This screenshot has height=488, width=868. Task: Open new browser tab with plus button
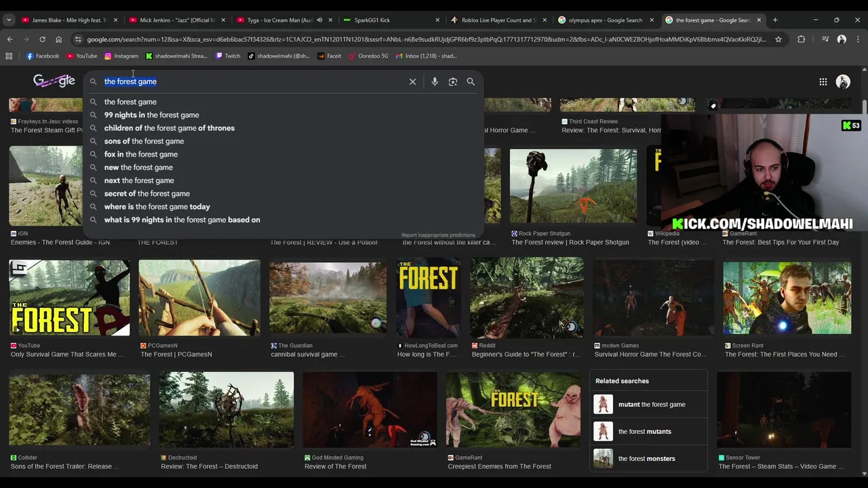coord(775,20)
